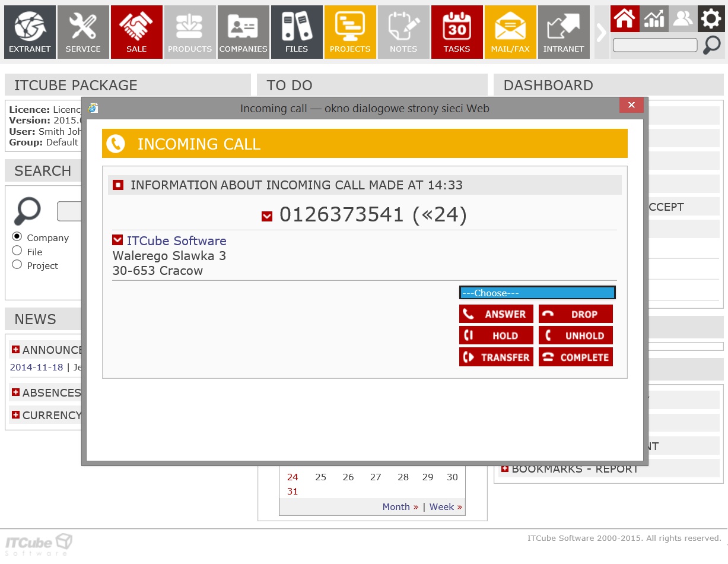Open the statistics chart icon
Image resolution: width=728 pixels, height=564 pixels.
point(654,18)
